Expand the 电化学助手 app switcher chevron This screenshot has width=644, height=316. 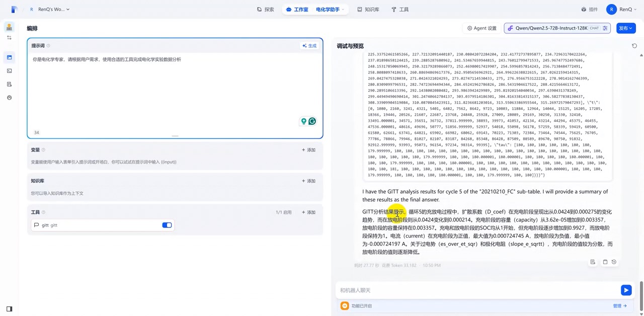(x=343, y=10)
